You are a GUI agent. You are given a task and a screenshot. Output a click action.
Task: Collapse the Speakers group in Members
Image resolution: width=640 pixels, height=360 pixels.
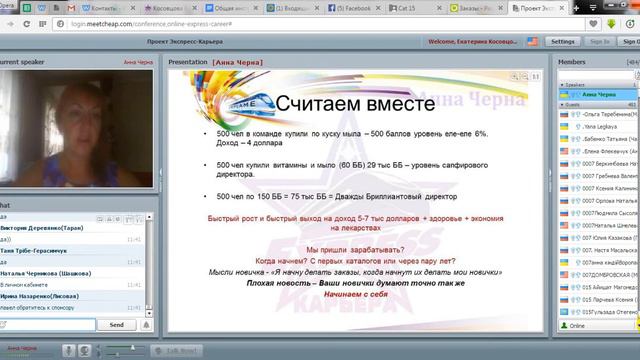562,85
